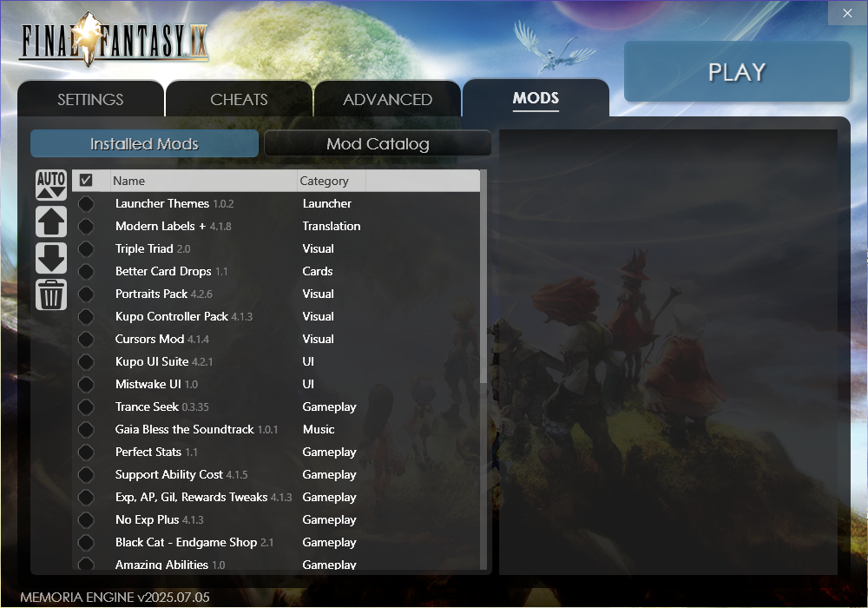Toggle the select-all mods header checkbox

tap(86, 180)
